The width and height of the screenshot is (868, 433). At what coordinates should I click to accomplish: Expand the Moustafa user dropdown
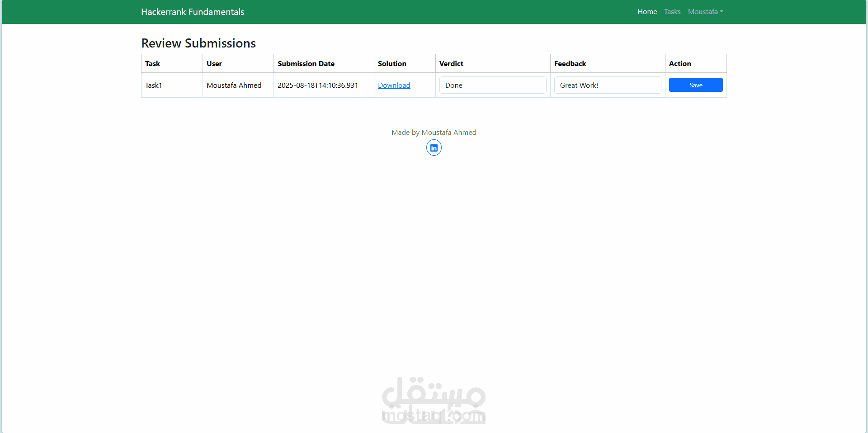(705, 12)
